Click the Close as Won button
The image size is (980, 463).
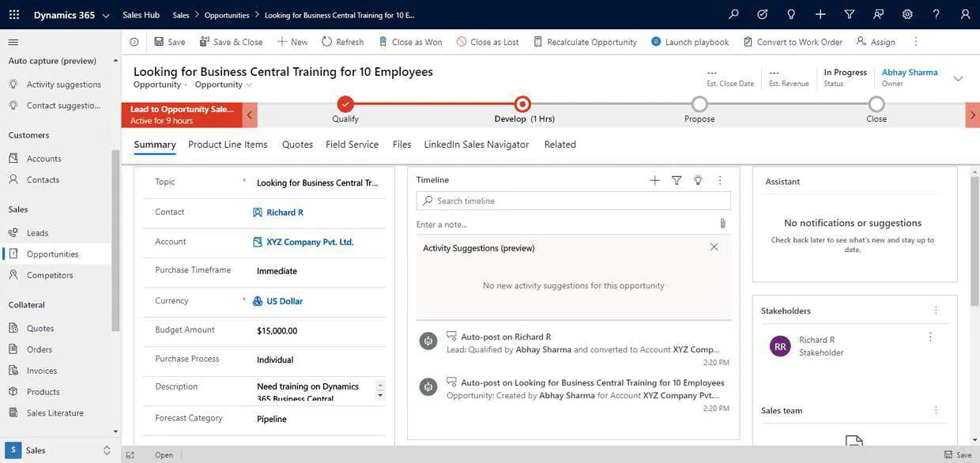pyautogui.click(x=412, y=40)
